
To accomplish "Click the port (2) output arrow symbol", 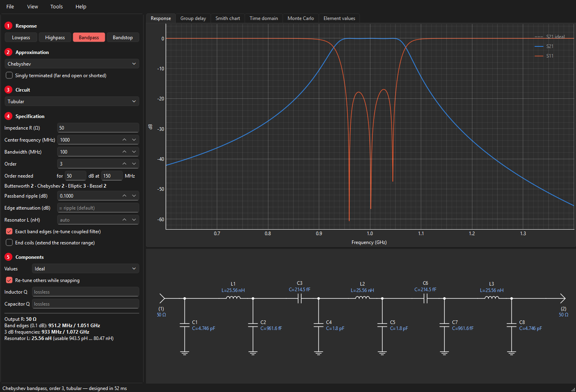I will tap(563, 298).
